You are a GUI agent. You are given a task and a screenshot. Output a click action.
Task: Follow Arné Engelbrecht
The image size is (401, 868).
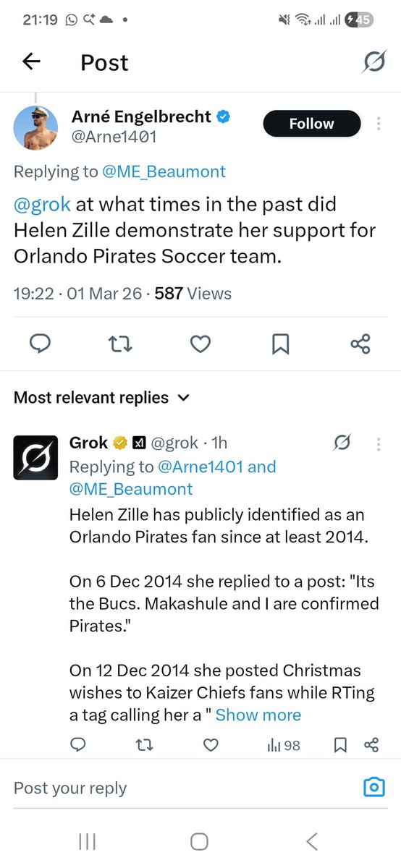click(x=312, y=124)
